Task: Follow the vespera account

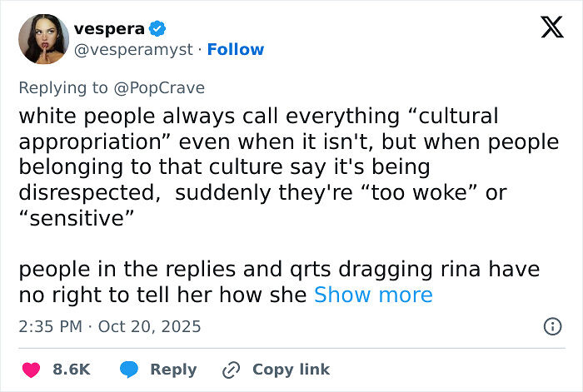Action: [236, 50]
